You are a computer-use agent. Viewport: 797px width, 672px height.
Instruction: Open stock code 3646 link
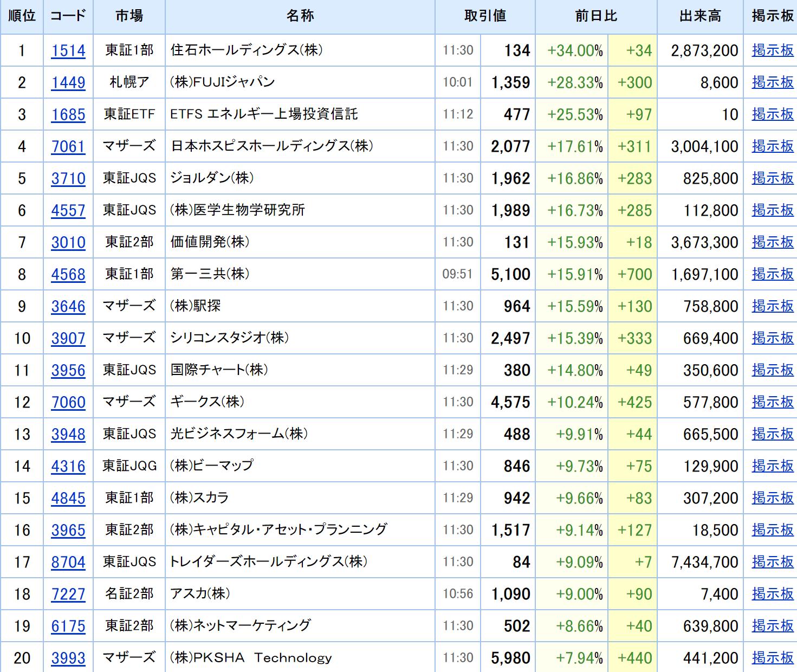[68, 306]
